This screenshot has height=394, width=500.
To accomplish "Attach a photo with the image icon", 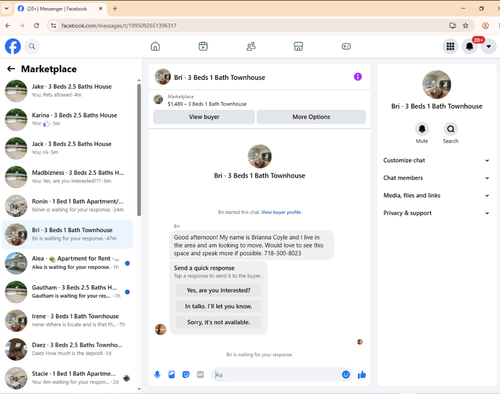I will coord(172,375).
